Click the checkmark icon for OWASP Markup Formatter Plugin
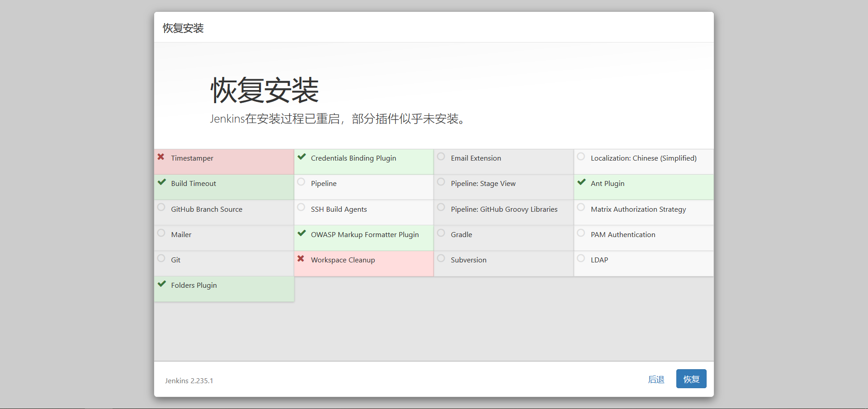The image size is (868, 409). pyautogui.click(x=302, y=233)
